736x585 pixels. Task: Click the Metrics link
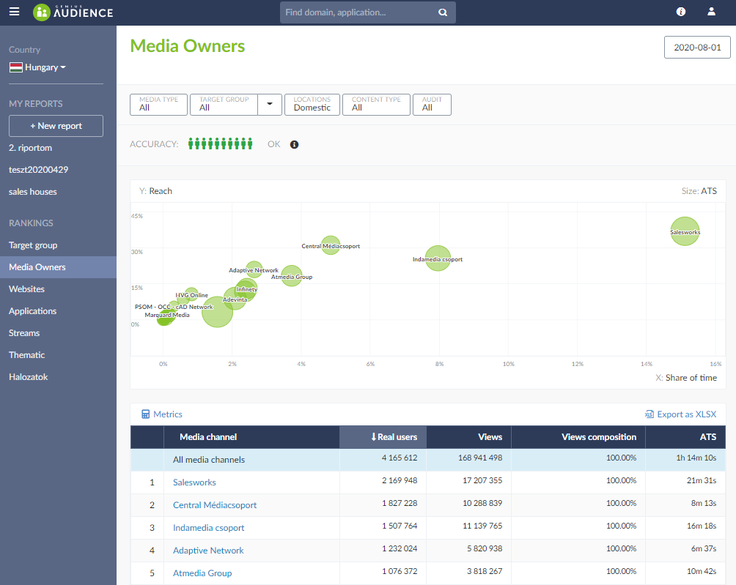[168, 414]
